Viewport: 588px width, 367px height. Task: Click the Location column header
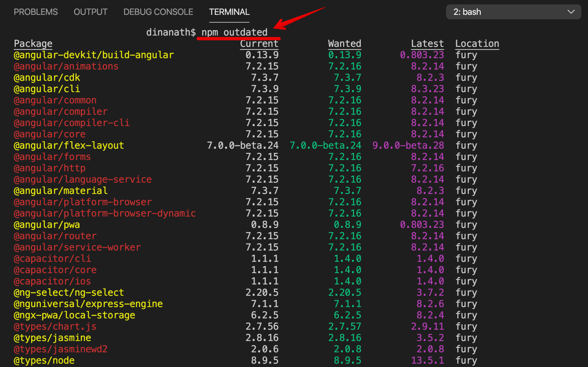[477, 44]
